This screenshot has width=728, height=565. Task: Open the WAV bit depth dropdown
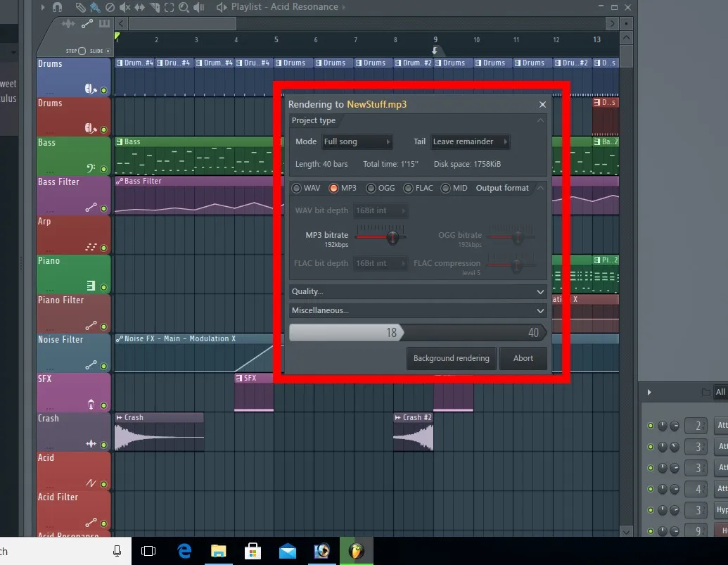(380, 211)
